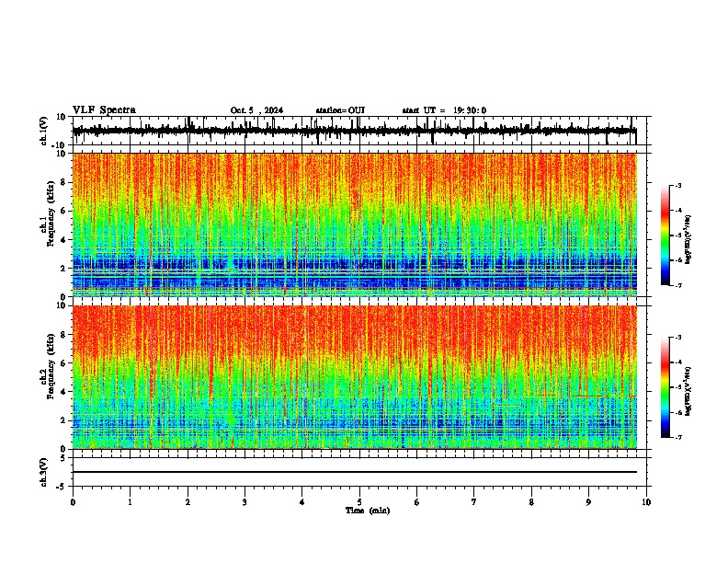Viewport: 728px width, 563px height.
Task: Click the ch.1 colorbar "log(PSD)" label
Action: pos(688,240)
